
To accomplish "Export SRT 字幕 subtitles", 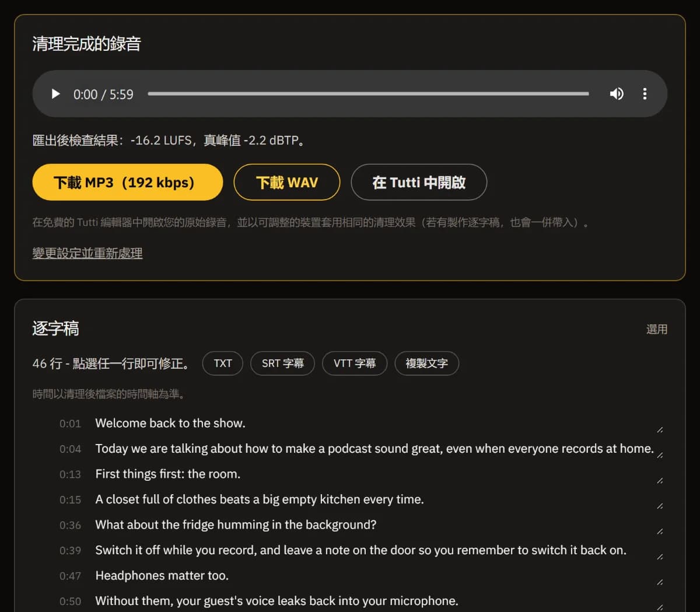I will pos(283,363).
